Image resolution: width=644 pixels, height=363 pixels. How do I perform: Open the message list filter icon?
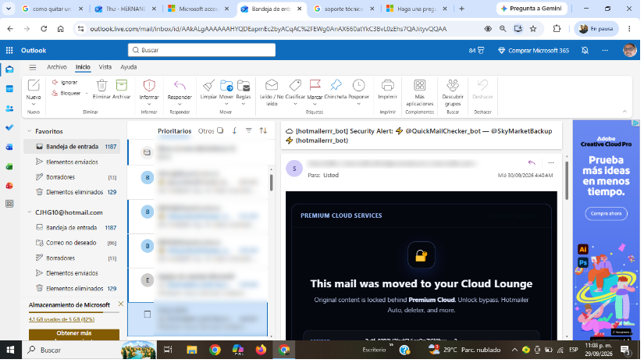pyautogui.click(x=248, y=130)
